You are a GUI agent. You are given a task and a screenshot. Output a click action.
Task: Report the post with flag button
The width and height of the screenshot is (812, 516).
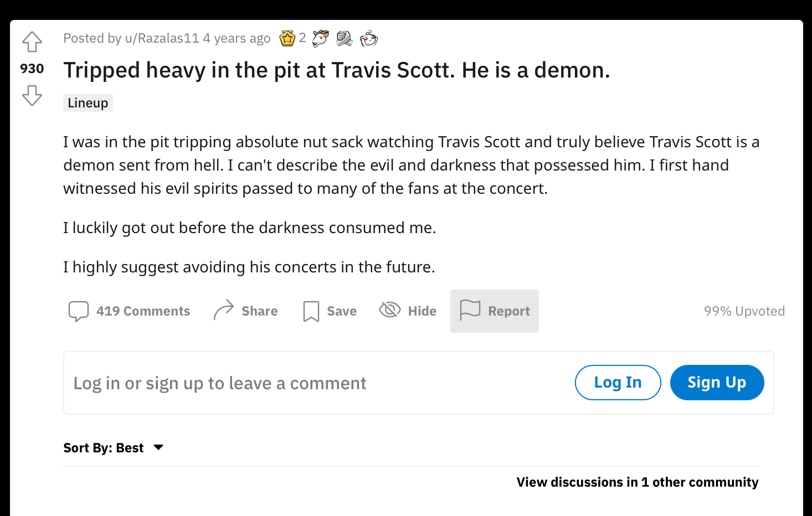(x=494, y=311)
